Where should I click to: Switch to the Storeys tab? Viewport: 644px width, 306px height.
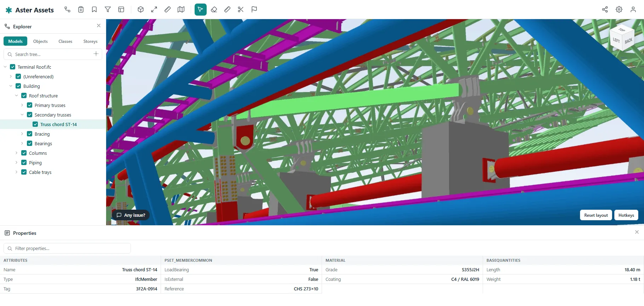pyautogui.click(x=90, y=41)
